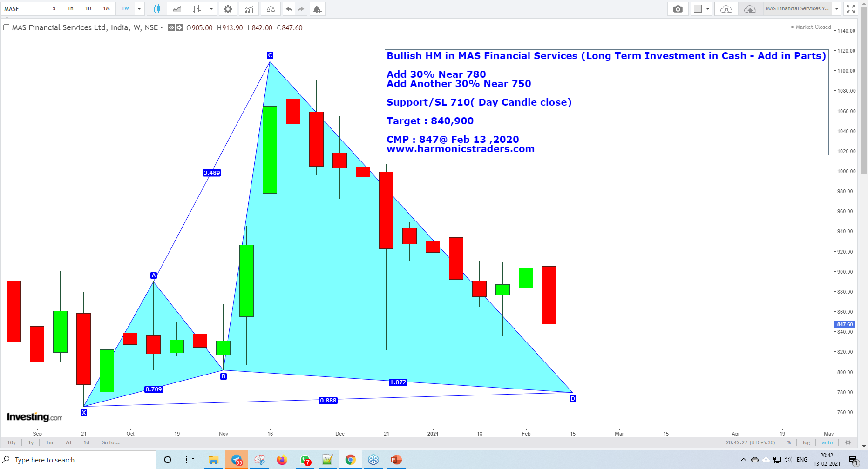
Task: Click the 847.60 current price label
Action: tap(845, 324)
